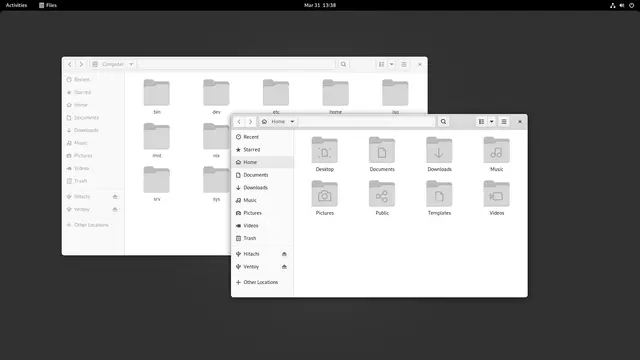640x360 pixels.
Task: Open the Documents folder icon in Home window
Action: 382,150
